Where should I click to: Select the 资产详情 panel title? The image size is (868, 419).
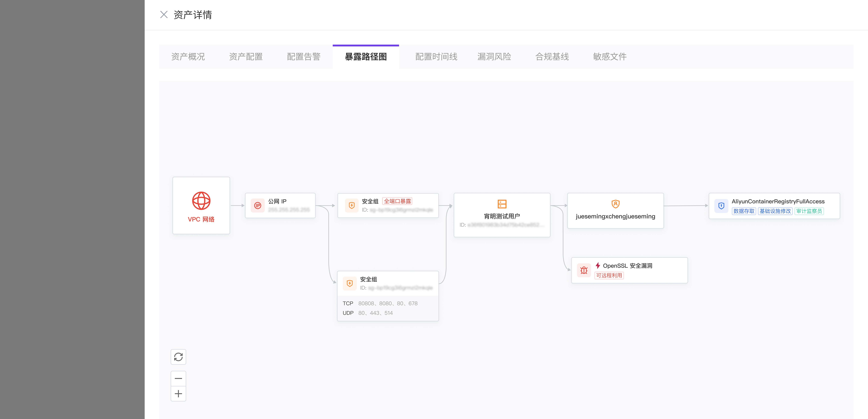click(192, 14)
